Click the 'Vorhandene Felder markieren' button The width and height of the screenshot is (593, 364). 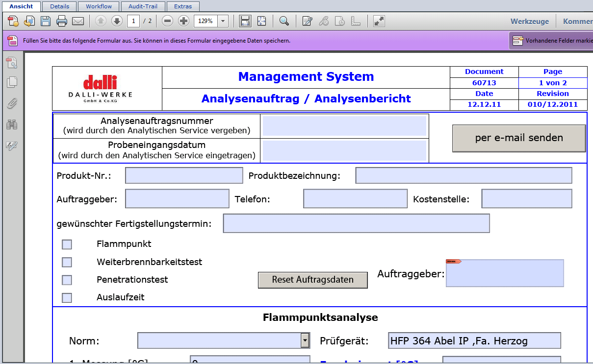click(551, 41)
